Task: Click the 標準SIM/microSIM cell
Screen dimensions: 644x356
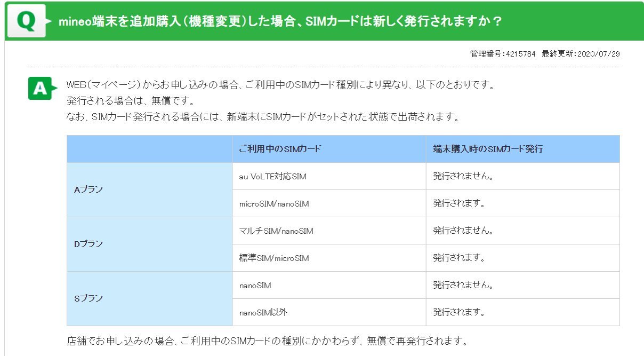Action: 329,258
